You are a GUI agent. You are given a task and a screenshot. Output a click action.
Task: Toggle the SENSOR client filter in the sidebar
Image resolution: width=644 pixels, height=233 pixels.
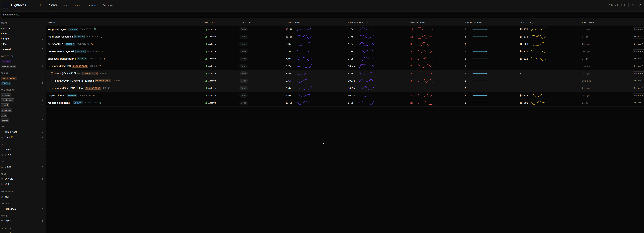pyautogui.click(x=6, y=83)
